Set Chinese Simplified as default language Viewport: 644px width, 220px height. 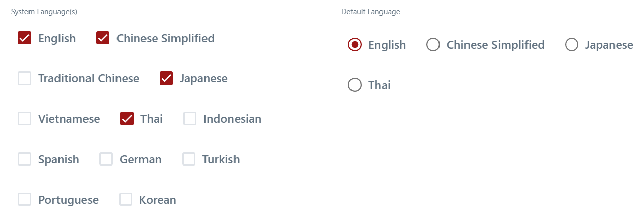coord(433,45)
